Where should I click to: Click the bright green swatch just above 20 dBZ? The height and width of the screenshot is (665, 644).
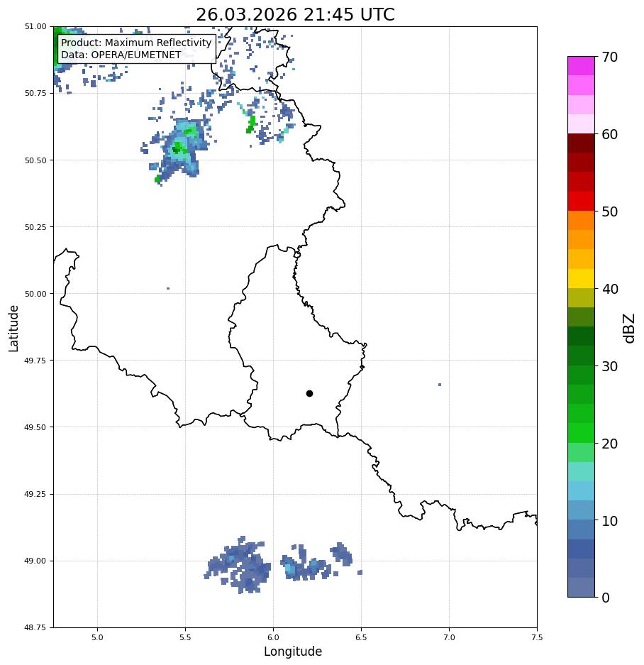582,433
